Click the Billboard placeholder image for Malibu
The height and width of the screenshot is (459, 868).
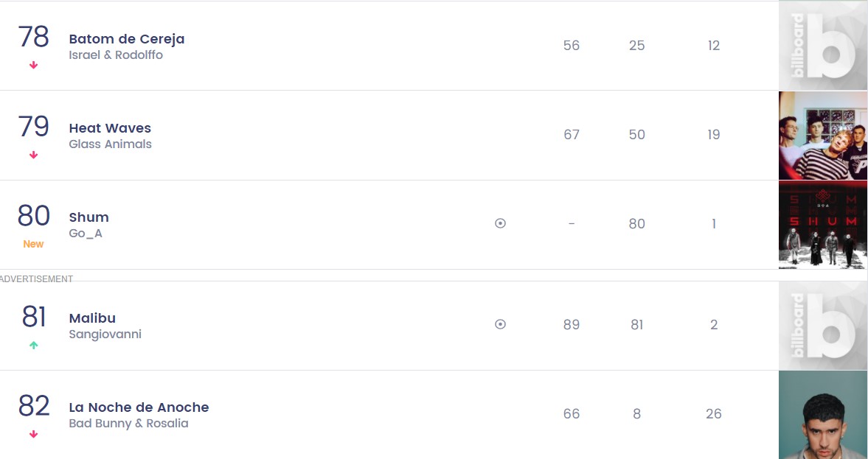pos(822,326)
